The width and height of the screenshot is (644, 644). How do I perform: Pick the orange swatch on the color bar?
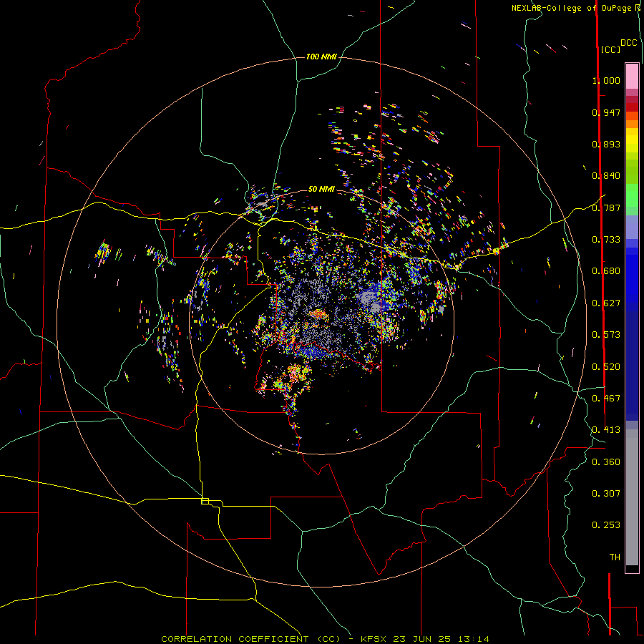point(632,124)
